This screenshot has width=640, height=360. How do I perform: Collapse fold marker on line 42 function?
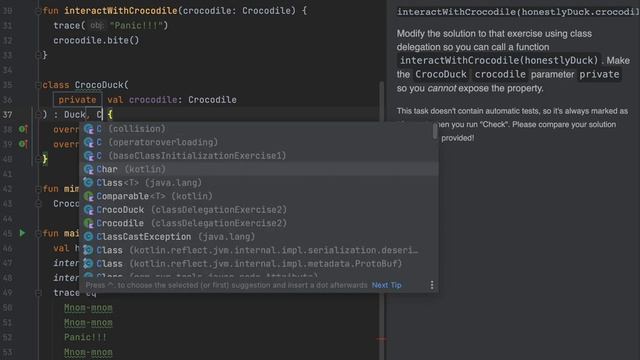click(x=38, y=189)
